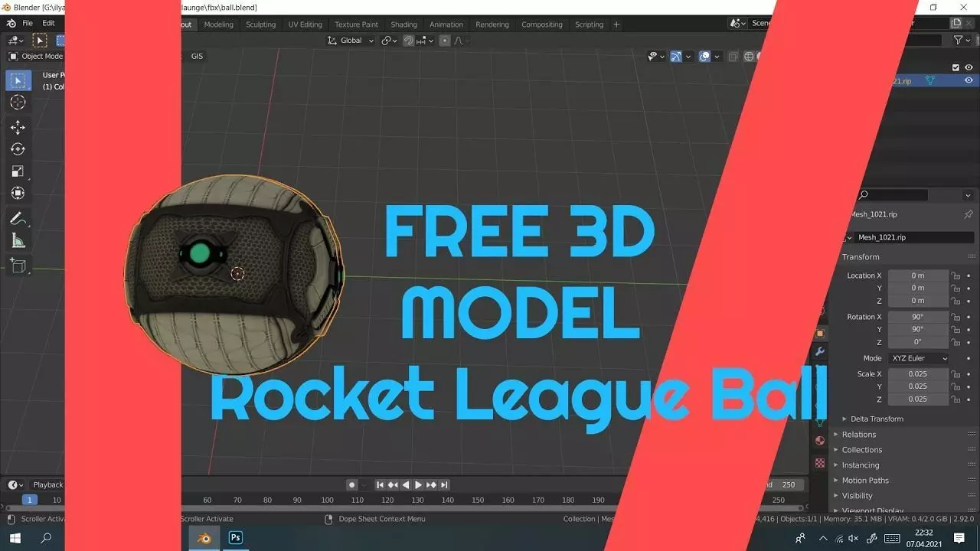The height and width of the screenshot is (551, 980).
Task: Toggle X-ray mode in viewport
Action: click(x=733, y=56)
